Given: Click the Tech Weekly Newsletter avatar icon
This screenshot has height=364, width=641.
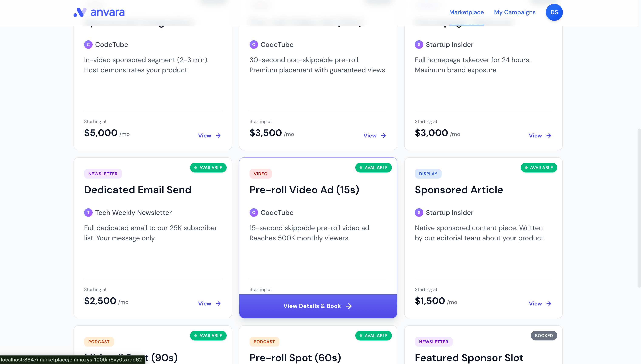Looking at the screenshot, I should 88,212.
